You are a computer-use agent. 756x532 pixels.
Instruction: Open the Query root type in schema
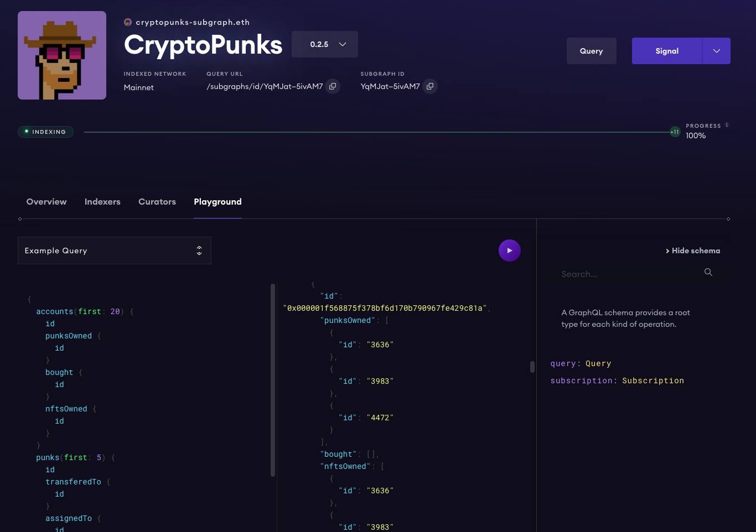[598, 364]
